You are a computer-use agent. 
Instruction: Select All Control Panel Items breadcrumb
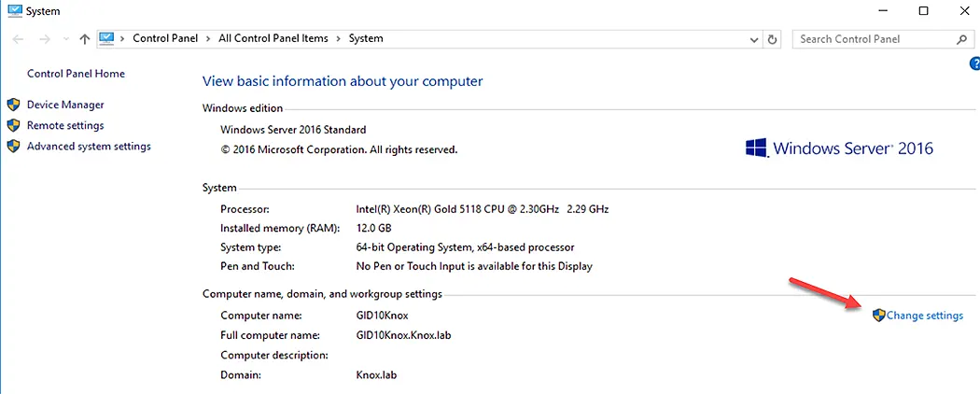pyautogui.click(x=273, y=38)
